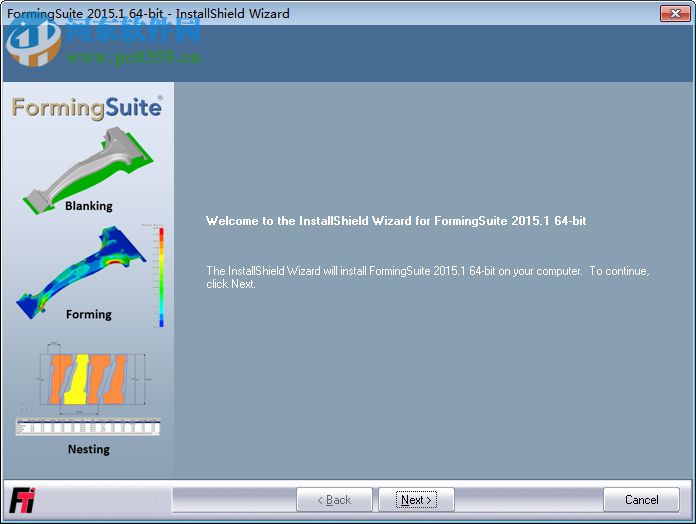
Task: Close the InstallShield Wizard window
Action: coord(675,13)
